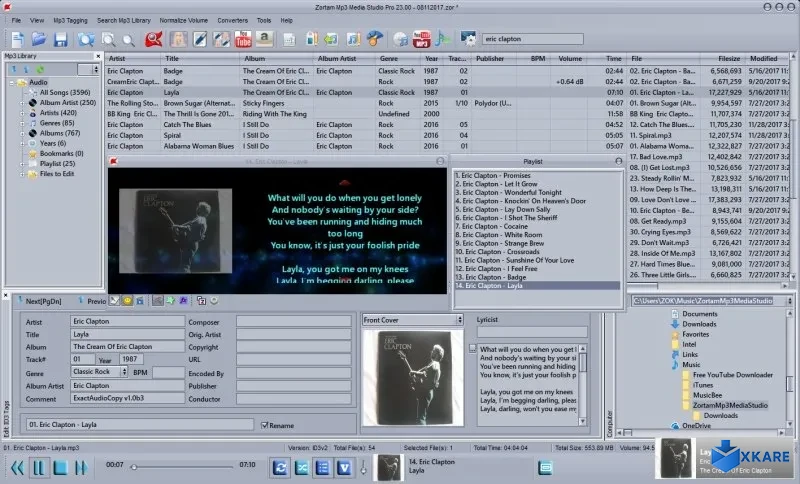Image resolution: width=800 pixels, height=484 pixels.
Task: Click the CD with music note icon
Action: [x=401, y=39]
